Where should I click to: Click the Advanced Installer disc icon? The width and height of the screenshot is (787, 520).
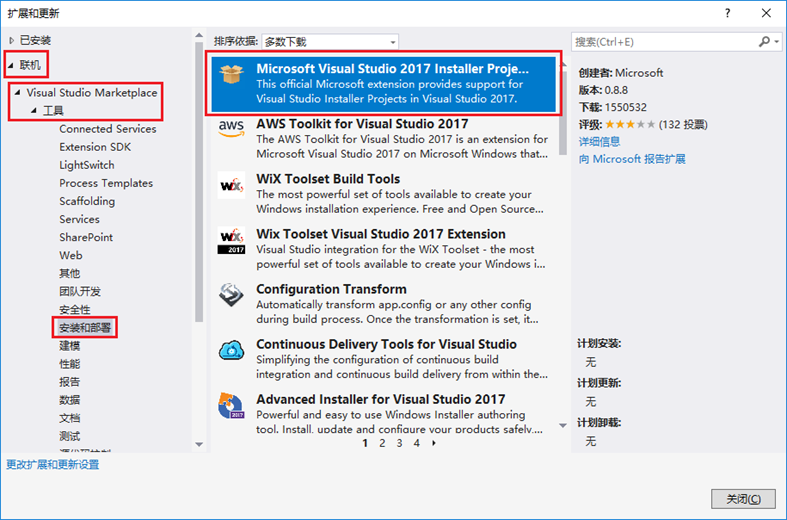click(231, 406)
